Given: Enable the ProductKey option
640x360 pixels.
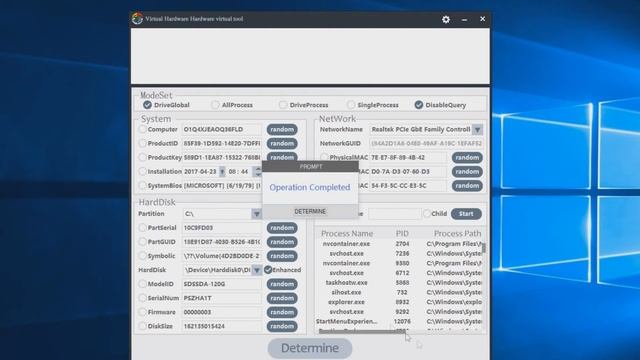Looking at the screenshot, I should click(x=142, y=157).
